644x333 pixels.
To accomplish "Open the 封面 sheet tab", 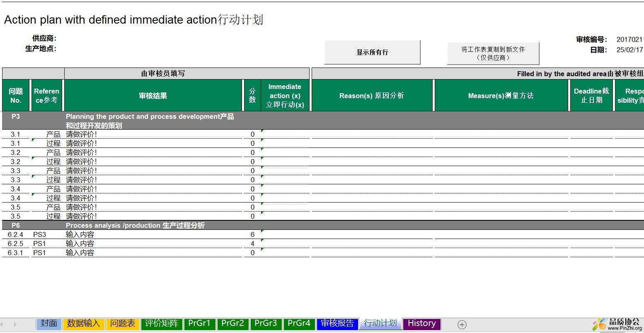I will tap(49, 323).
